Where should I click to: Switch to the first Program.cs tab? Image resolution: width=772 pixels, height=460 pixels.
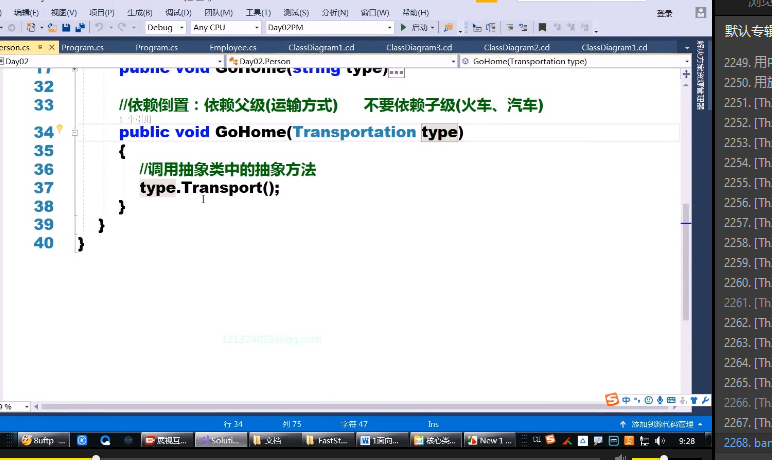[82, 48]
